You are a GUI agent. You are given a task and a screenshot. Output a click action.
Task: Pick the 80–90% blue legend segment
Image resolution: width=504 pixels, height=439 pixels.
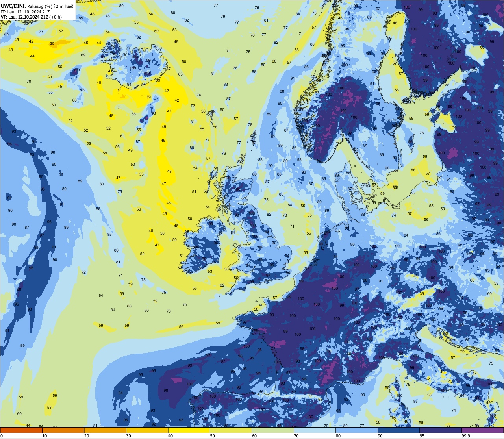(x=357, y=430)
